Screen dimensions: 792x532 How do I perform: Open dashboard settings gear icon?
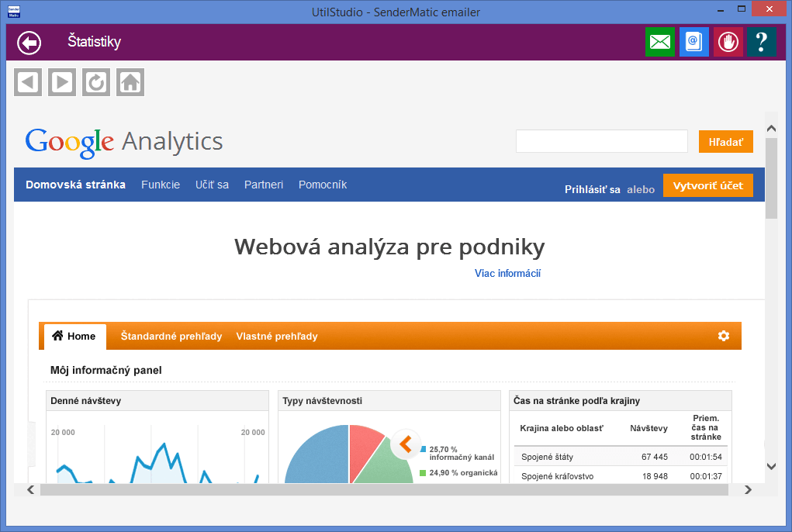[723, 336]
